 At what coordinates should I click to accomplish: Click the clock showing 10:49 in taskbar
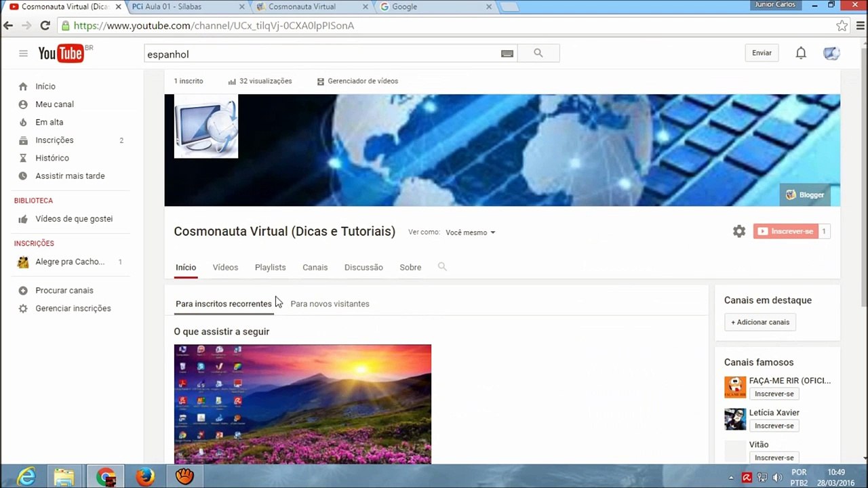click(836, 472)
